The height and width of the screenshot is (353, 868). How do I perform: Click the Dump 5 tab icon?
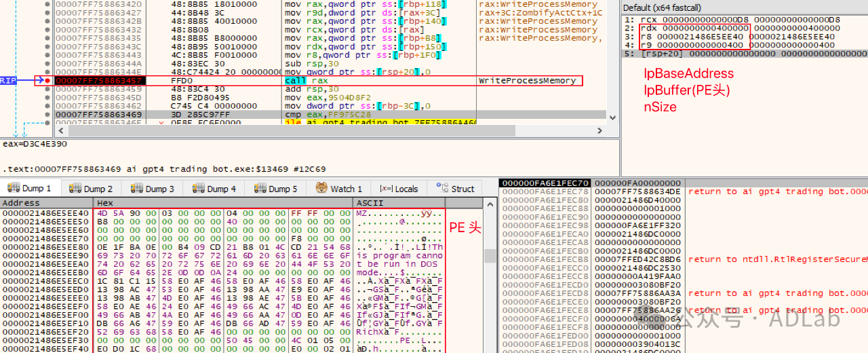260,189
